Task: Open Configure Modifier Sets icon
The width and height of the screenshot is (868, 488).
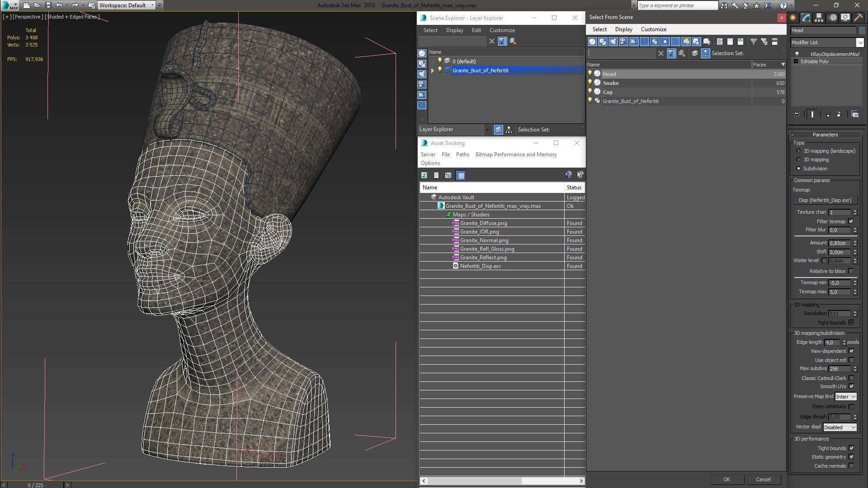Action: click(x=855, y=114)
